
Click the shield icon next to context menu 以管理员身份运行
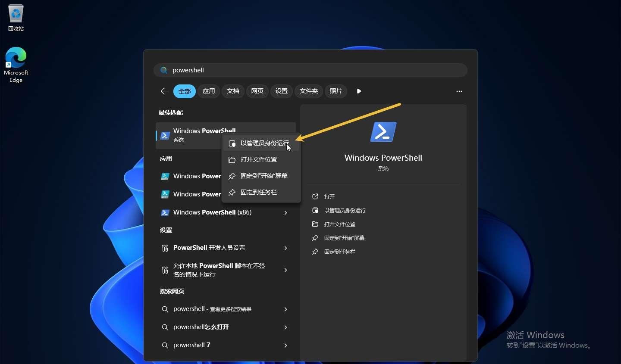tap(232, 143)
